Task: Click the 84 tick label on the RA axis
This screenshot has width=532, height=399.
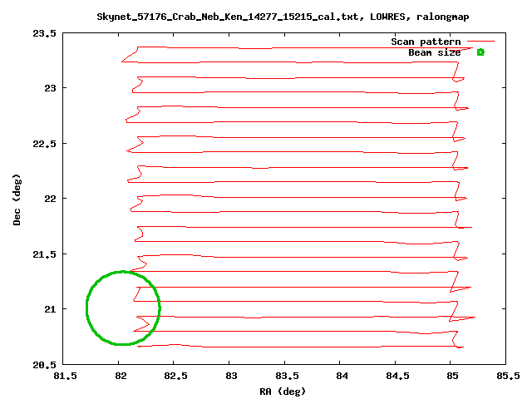Action: (x=340, y=376)
